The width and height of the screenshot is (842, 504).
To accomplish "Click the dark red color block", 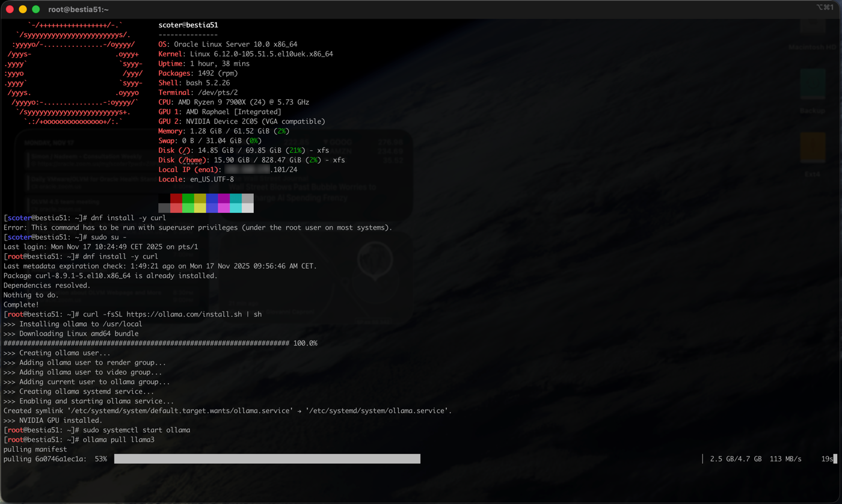I will [x=176, y=198].
